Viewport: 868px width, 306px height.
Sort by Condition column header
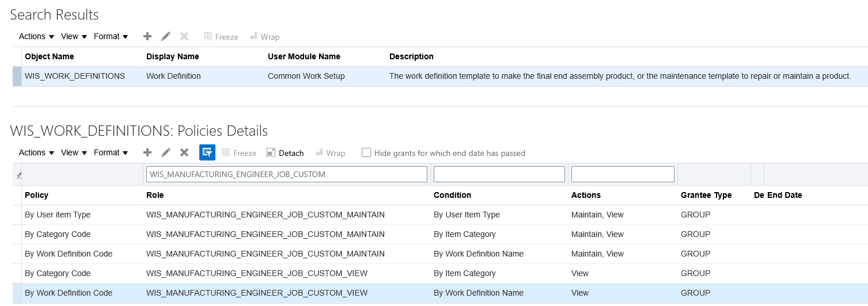[453, 195]
